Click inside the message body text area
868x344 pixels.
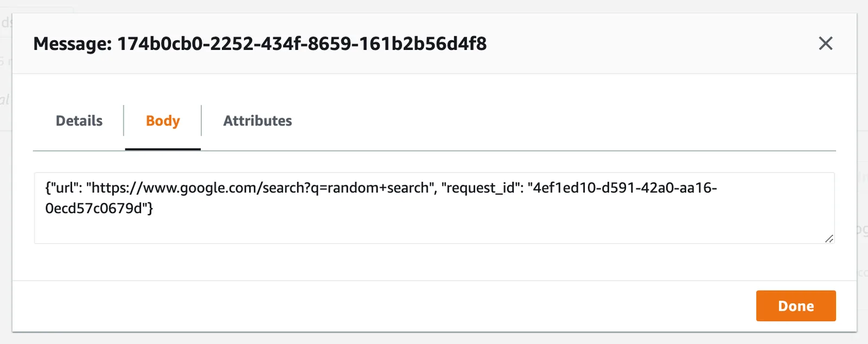434,208
